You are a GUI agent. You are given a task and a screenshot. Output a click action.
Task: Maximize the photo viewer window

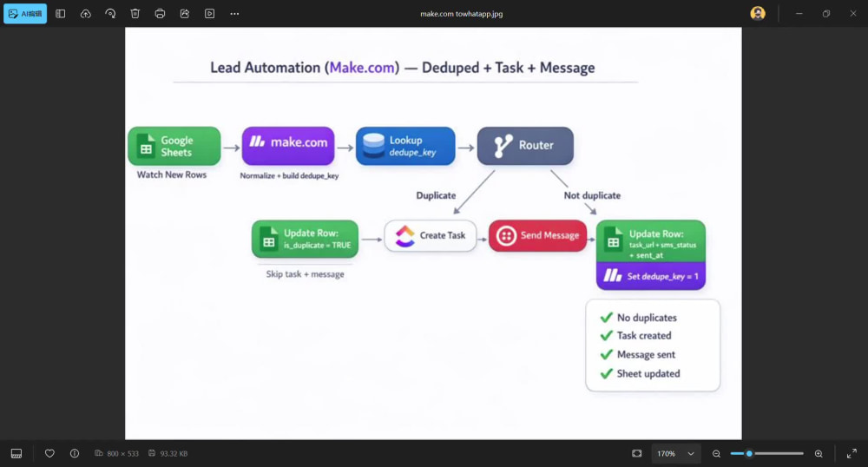826,13
